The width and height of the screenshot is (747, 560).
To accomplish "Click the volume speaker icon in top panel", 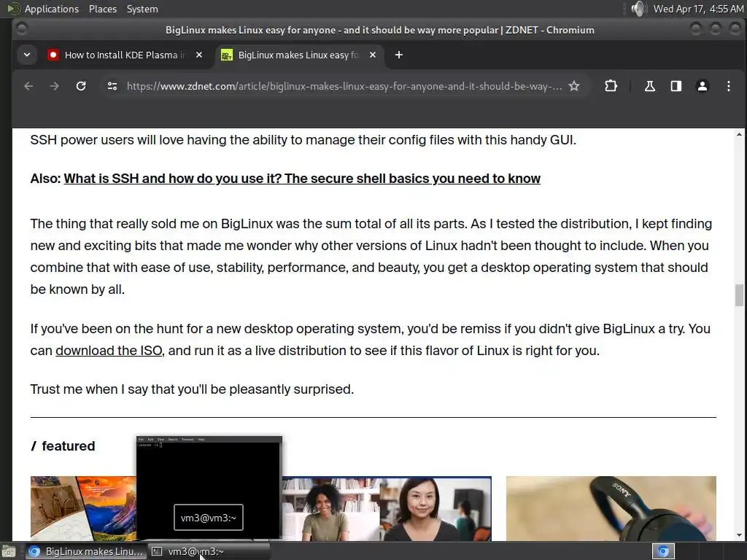I will pyautogui.click(x=638, y=9).
